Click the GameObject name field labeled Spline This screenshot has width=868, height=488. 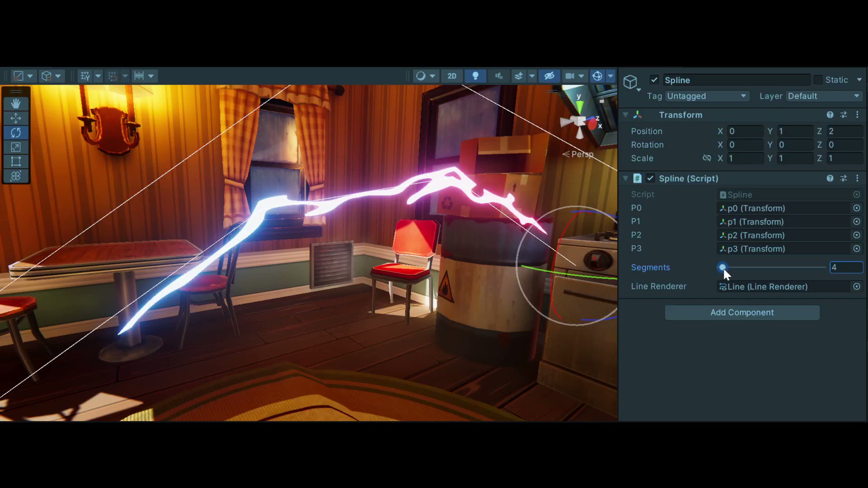736,80
